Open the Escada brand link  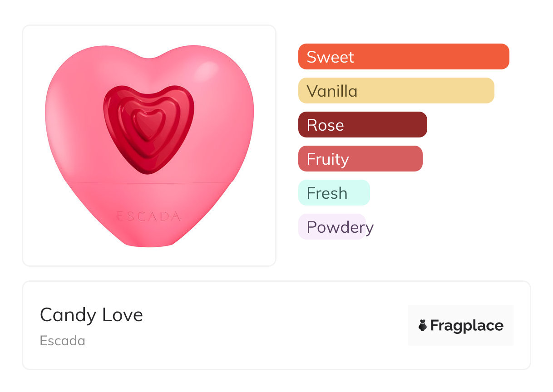point(63,341)
